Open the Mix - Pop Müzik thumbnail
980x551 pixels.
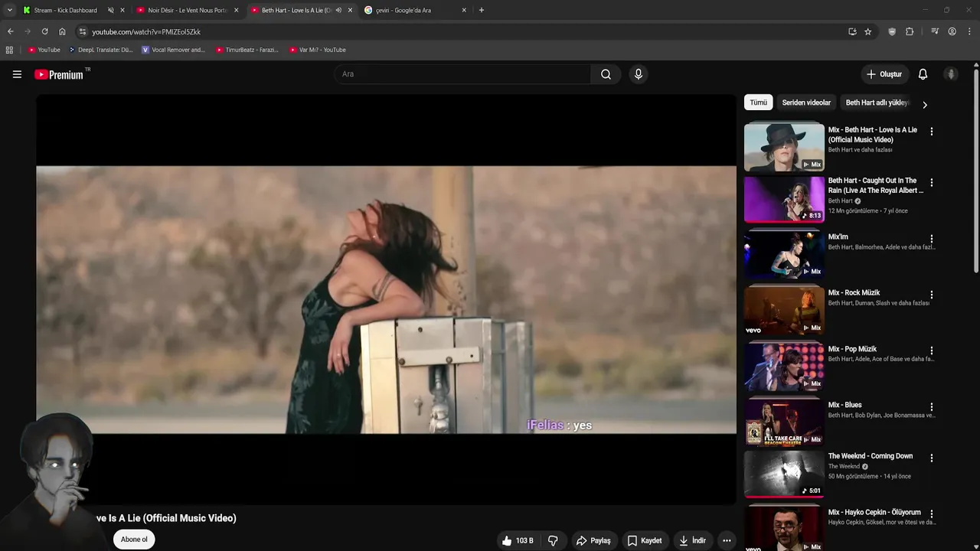point(784,367)
